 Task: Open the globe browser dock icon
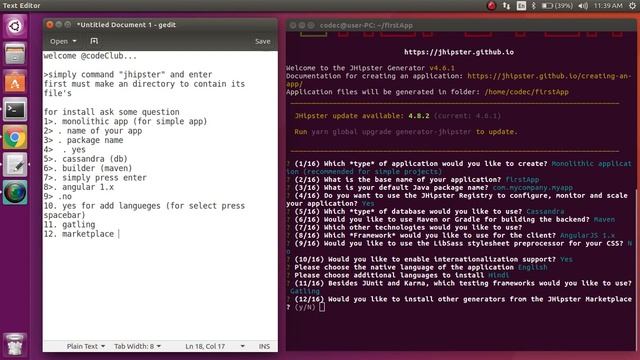(15, 193)
